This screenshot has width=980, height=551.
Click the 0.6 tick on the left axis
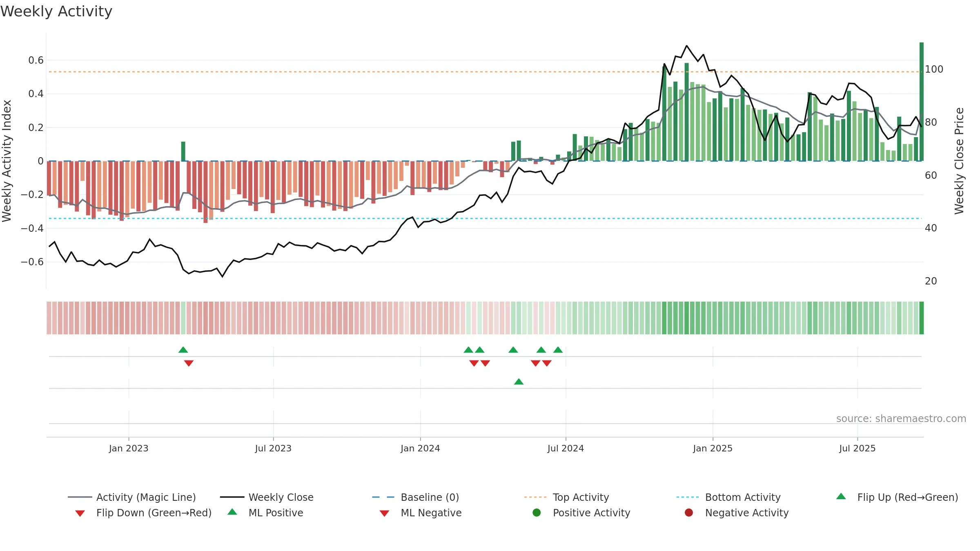point(36,60)
